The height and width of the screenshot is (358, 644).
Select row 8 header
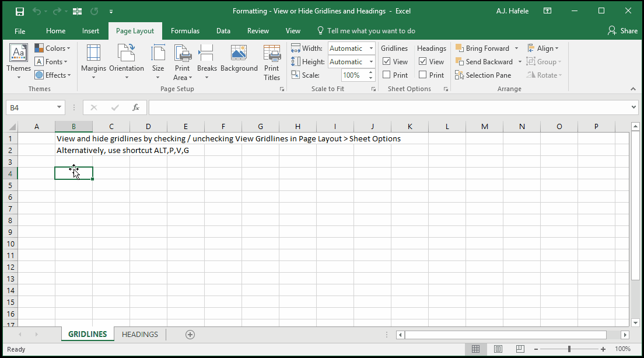click(x=10, y=220)
